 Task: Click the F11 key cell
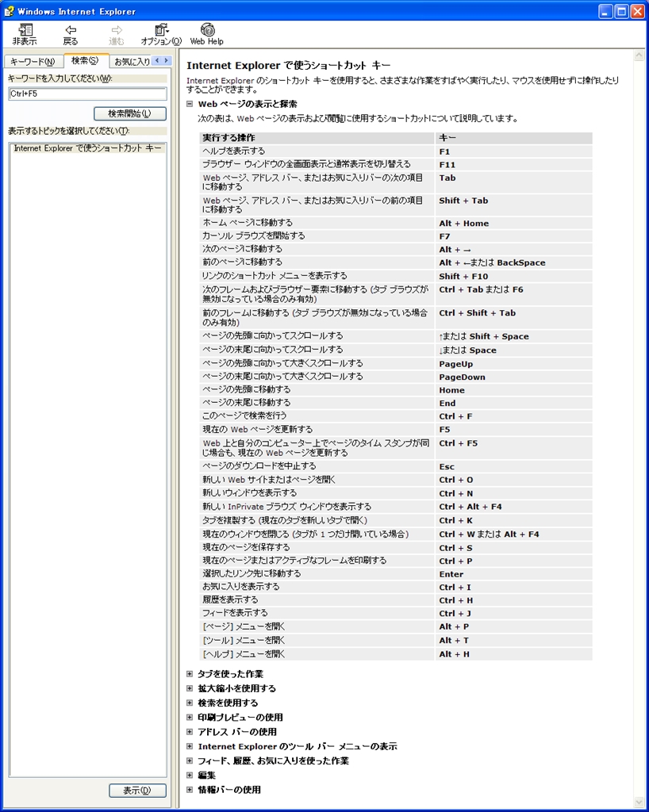pos(514,165)
